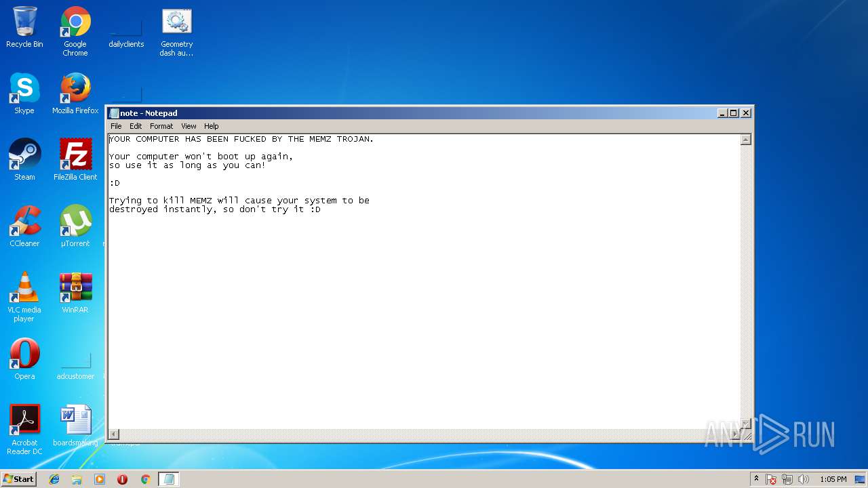Screen dimensions: 868x488
Task: Select the adcustomer desktop file
Action: 75,366
